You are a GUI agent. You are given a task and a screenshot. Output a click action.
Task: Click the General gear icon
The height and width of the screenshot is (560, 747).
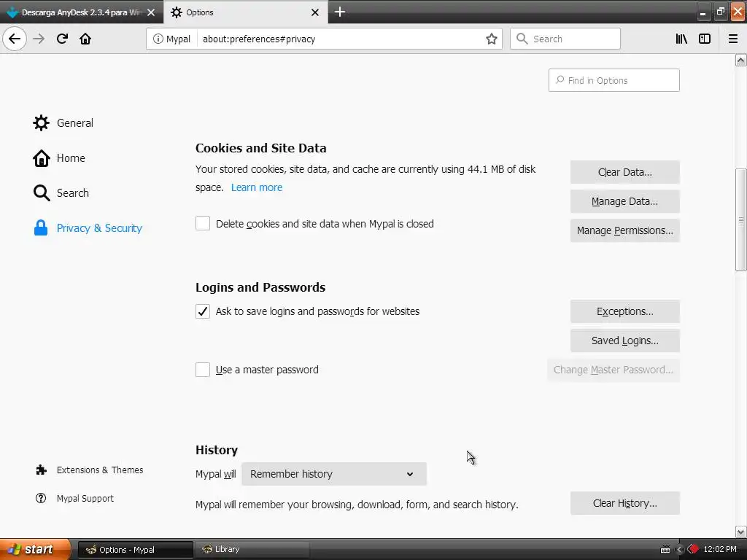(41, 122)
